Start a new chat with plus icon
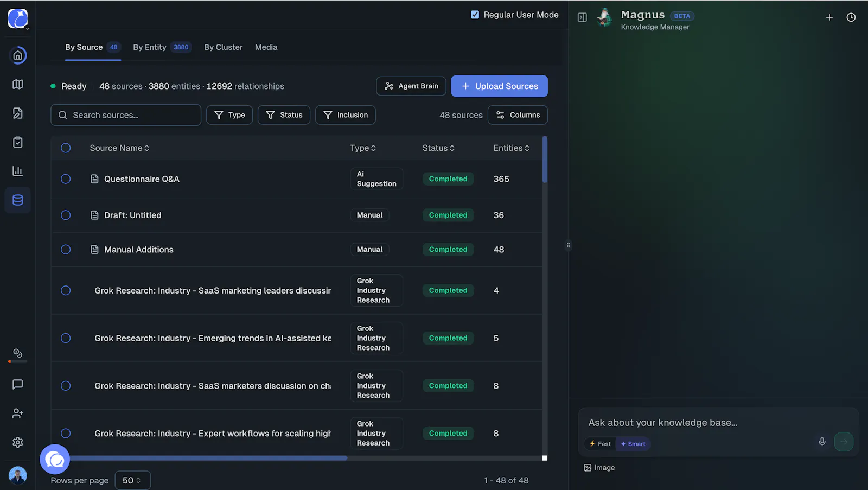868x490 pixels. pyautogui.click(x=829, y=17)
